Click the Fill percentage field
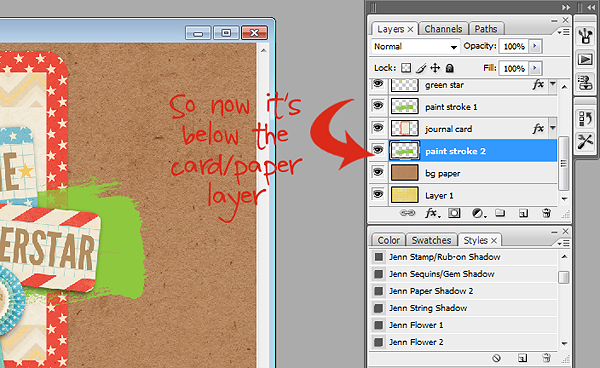The width and height of the screenshot is (600, 368). pos(514,68)
